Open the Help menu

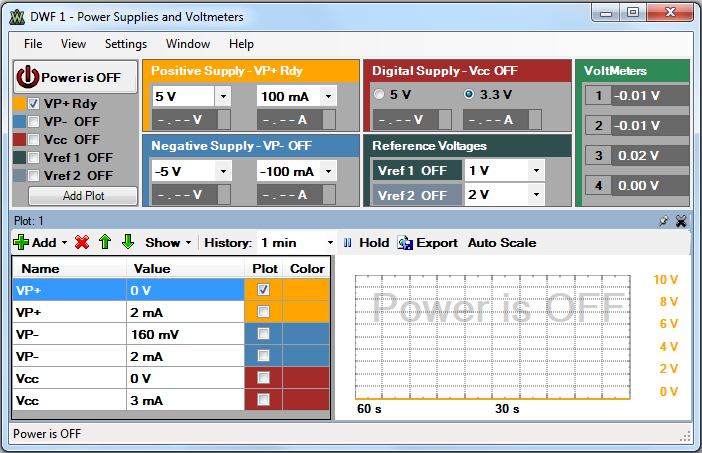(241, 44)
